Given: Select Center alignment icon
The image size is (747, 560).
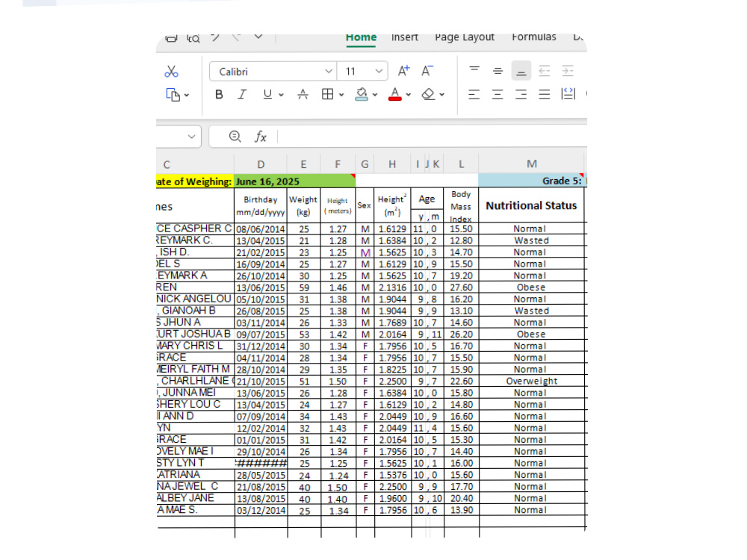Looking at the screenshot, I should [498, 94].
